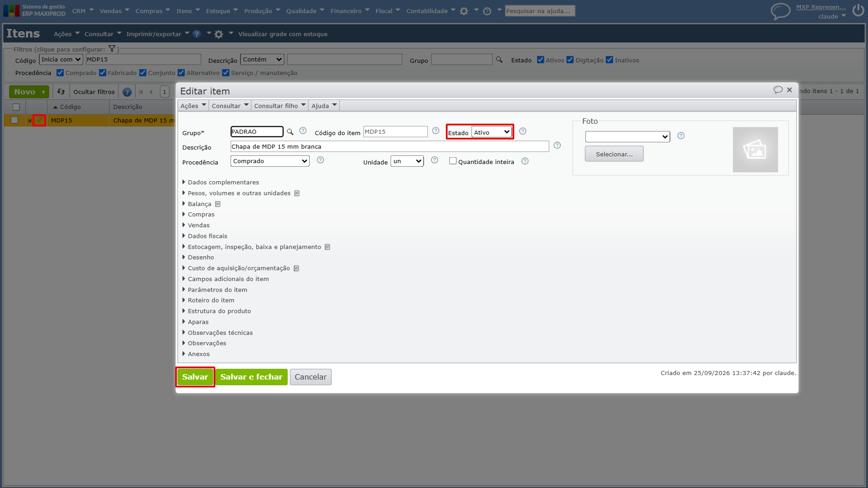Click the power logout icon
The height and width of the screenshot is (488, 868).
(858, 10)
